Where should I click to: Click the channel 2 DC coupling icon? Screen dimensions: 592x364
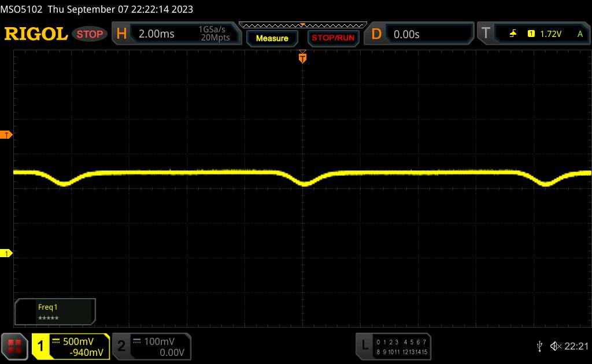pyautogui.click(x=136, y=341)
